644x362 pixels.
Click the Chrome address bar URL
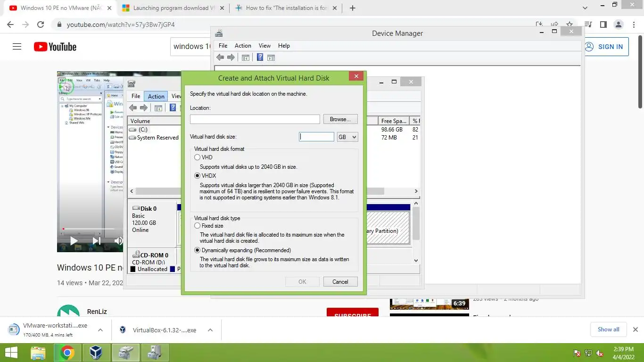121,25
